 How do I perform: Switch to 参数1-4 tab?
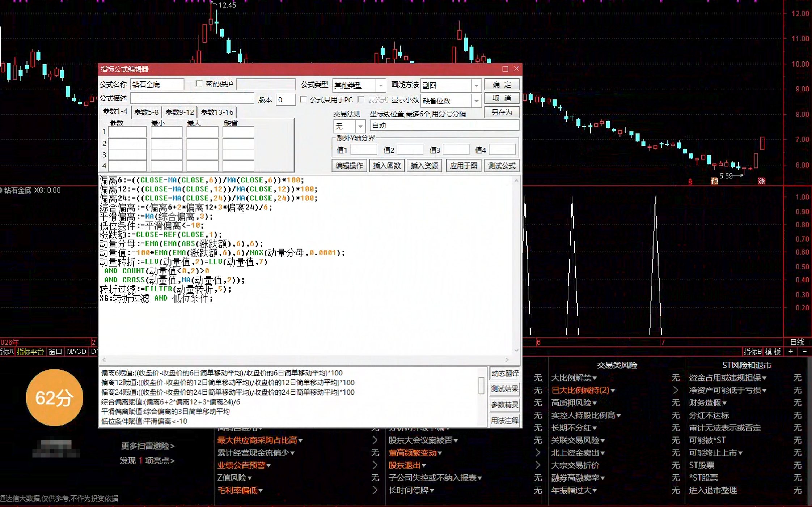click(x=115, y=112)
